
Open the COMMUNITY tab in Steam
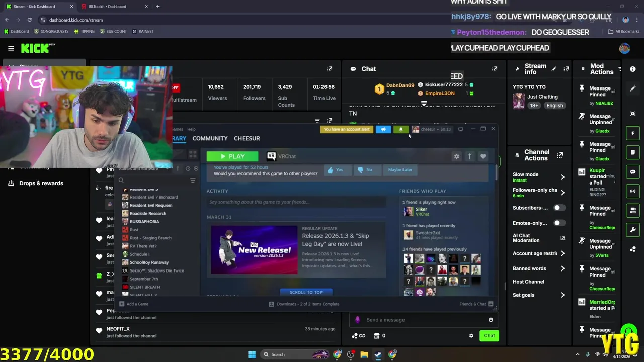[x=210, y=138]
